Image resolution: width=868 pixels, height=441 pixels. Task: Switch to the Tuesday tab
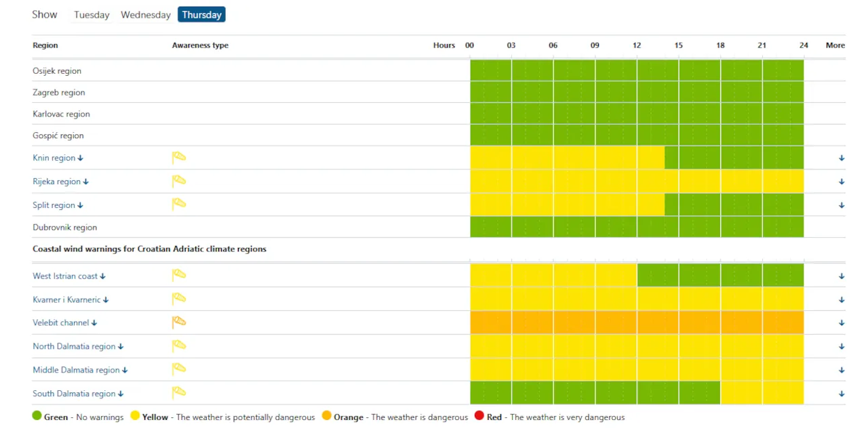[x=92, y=15]
